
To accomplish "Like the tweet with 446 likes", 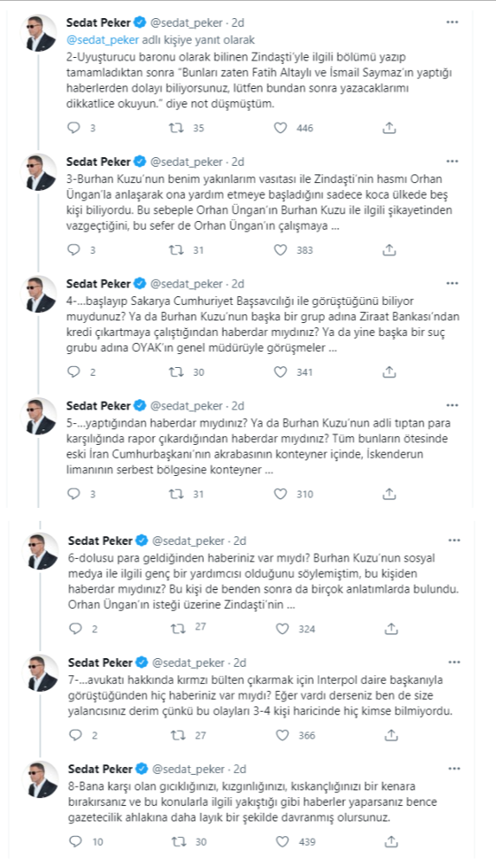I will [281, 128].
